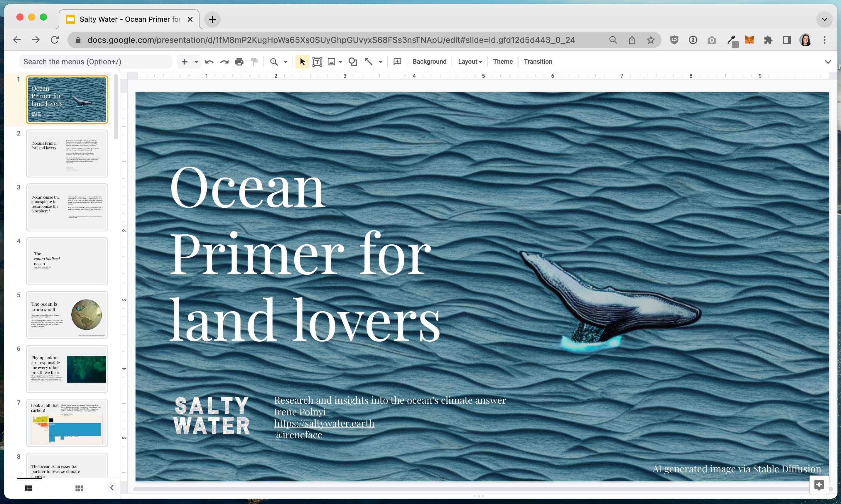
Task: Open the new slide layout dropdown arrow
Action: pyautogui.click(x=196, y=62)
